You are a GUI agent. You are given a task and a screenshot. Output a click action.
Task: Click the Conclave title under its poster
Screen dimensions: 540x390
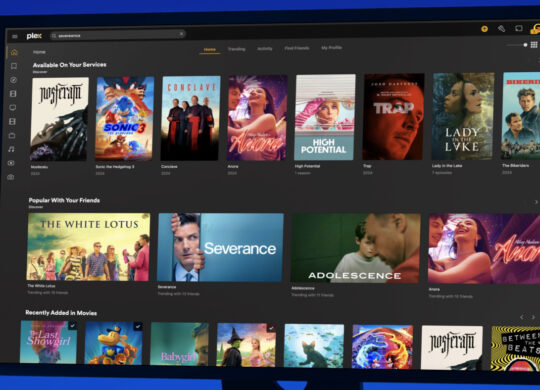tap(169, 166)
